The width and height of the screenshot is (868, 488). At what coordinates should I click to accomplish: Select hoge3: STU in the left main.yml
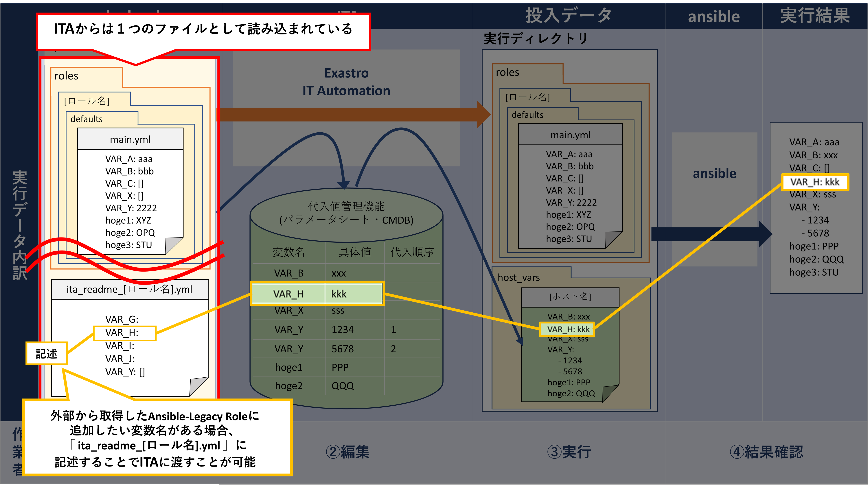pyautogui.click(x=129, y=245)
